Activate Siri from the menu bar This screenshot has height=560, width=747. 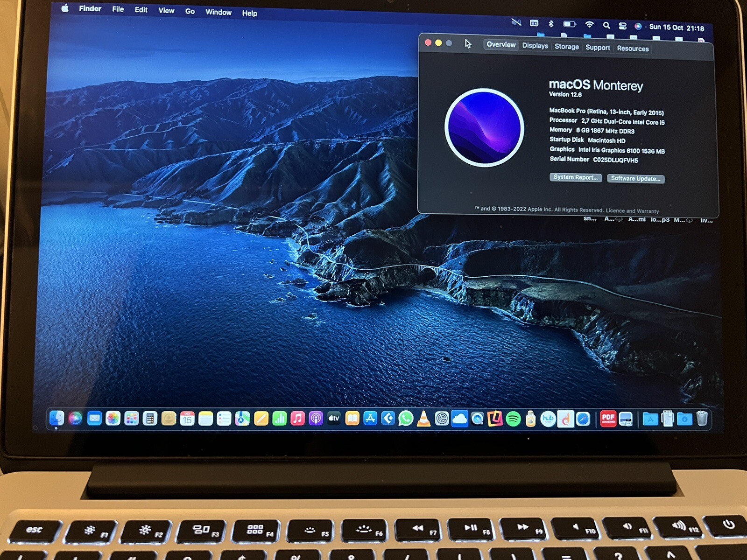tap(638, 26)
